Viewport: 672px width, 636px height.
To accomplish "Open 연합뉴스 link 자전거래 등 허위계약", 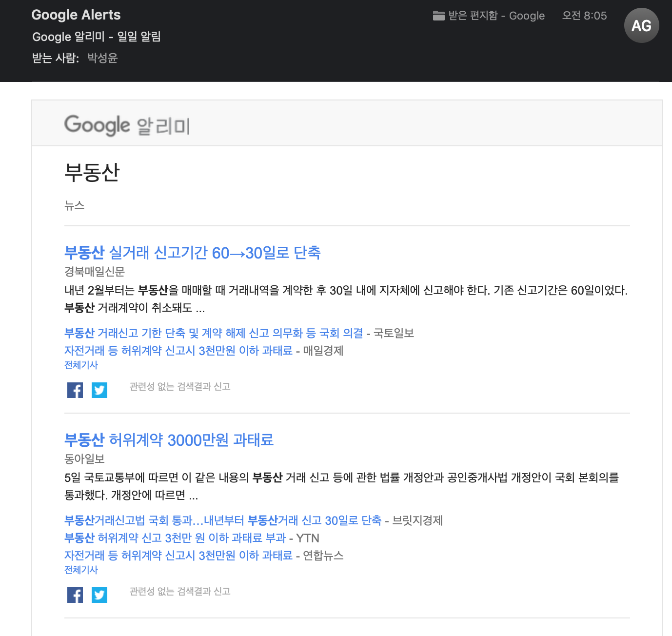I will tap(178, 556).
